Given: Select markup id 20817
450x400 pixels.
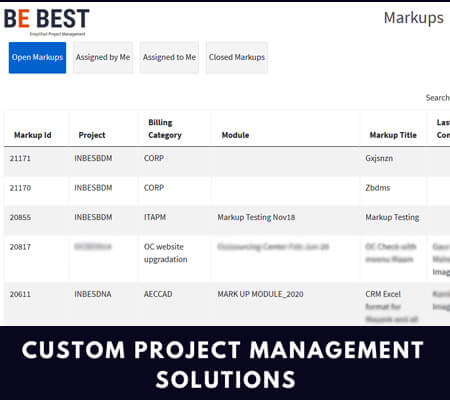Looking at the screenshot, I should [20, 247].
